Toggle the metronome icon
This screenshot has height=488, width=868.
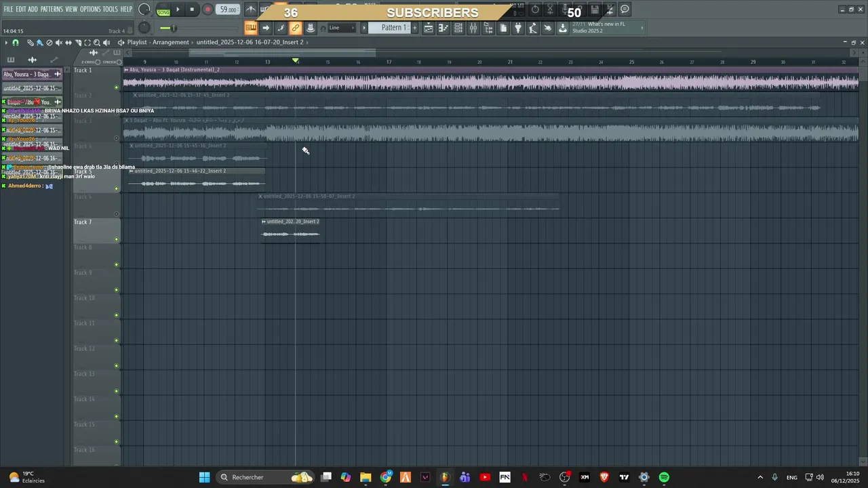point(251,9)
